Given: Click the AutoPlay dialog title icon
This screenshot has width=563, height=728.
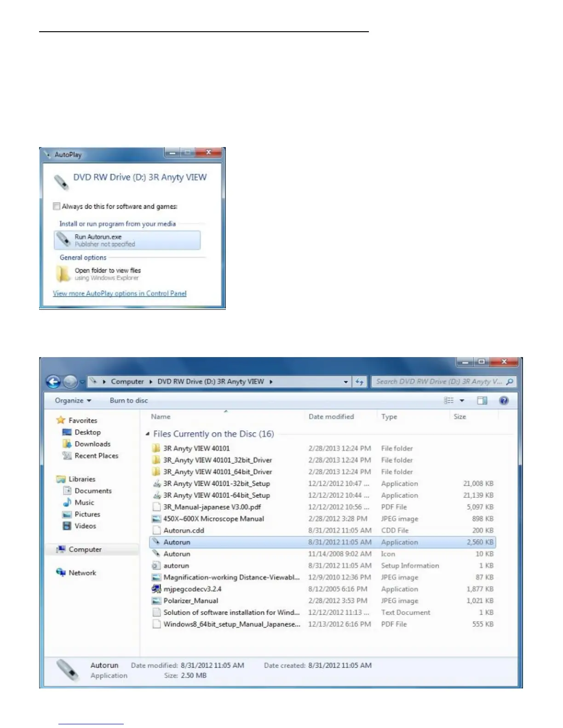Looking at the screenshot, I should (48, 154).
